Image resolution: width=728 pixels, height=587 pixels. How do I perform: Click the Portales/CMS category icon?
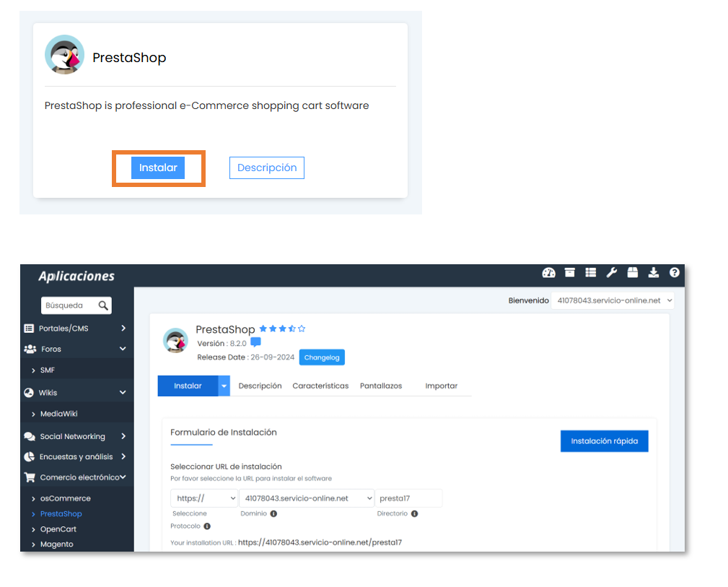29,328
